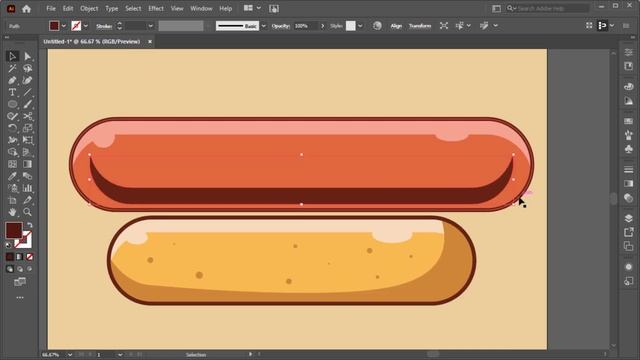Enable Draw Normal mode
Image resolution: width=640 pixels, height=360 pixels.
coord(10,269)
